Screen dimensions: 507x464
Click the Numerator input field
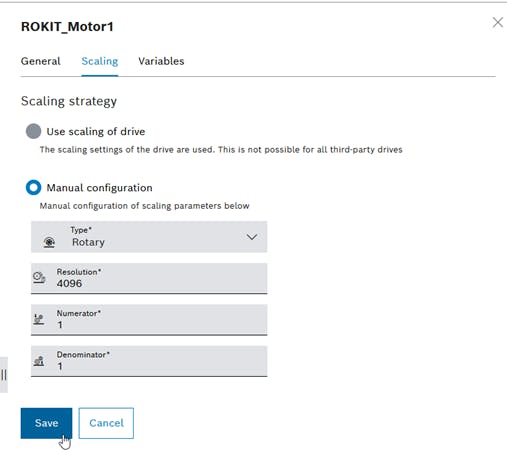[x=149, y=320]
